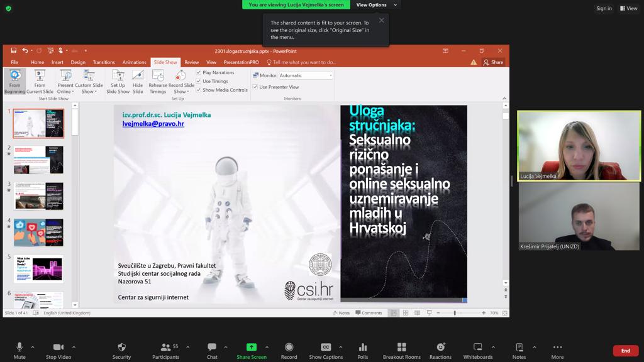This screenshot has height=362, width=644.
Task: Toggle the Play Narrations checkbox
Action: (199, 72)
